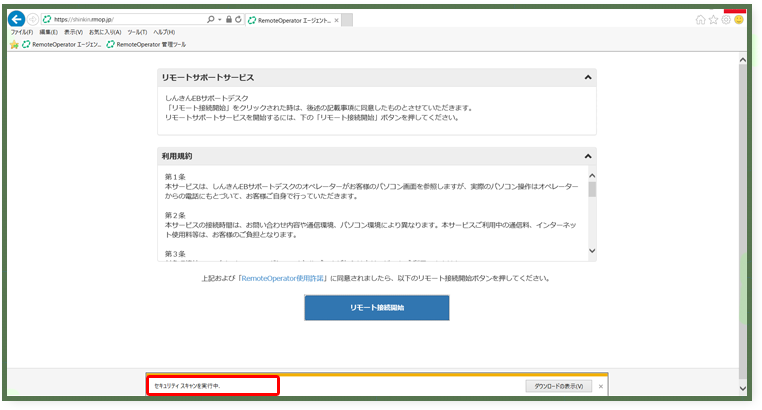This screenshot has width=762, height=410.
Task: Open the tools gear icon
Action: (725, 19)
